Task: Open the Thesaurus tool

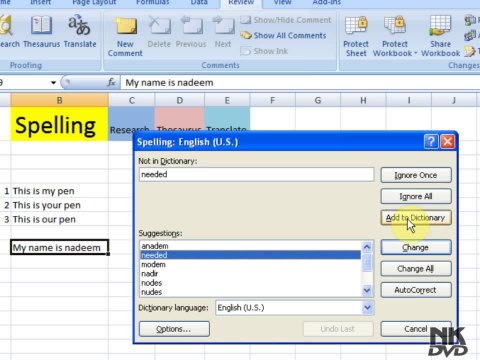Action: click(x=42, y=32)
